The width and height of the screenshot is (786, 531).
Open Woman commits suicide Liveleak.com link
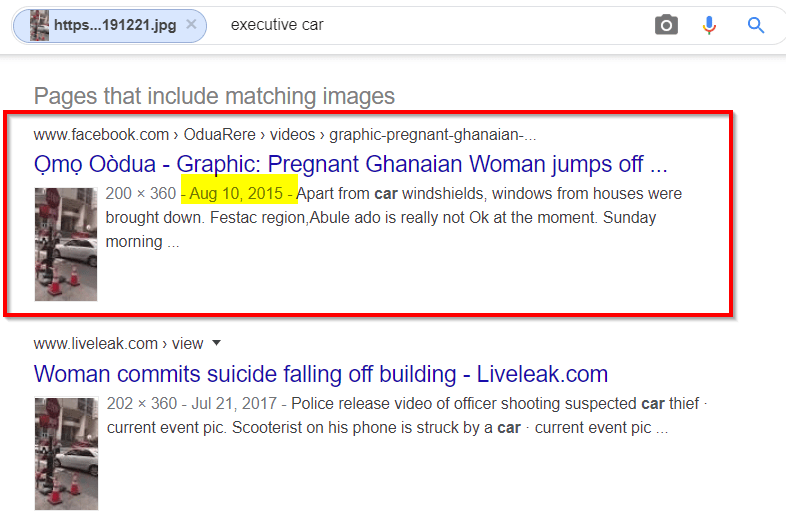pos(321,374)
